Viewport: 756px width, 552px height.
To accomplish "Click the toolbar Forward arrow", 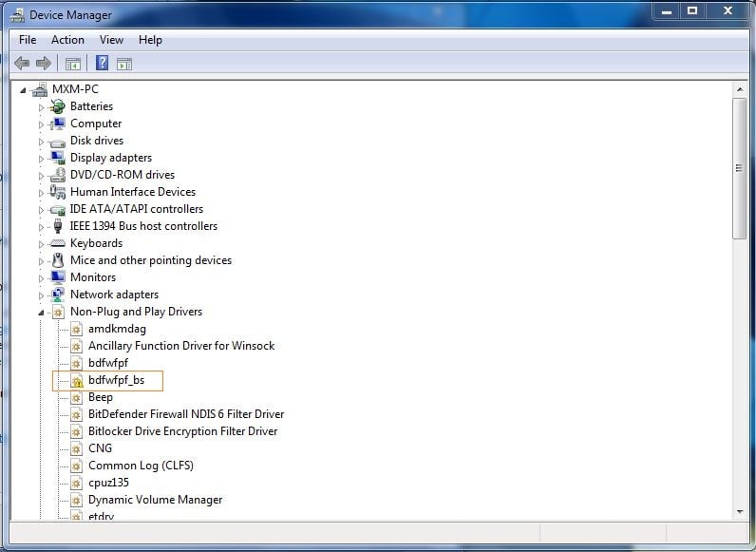I will (44, 64).
